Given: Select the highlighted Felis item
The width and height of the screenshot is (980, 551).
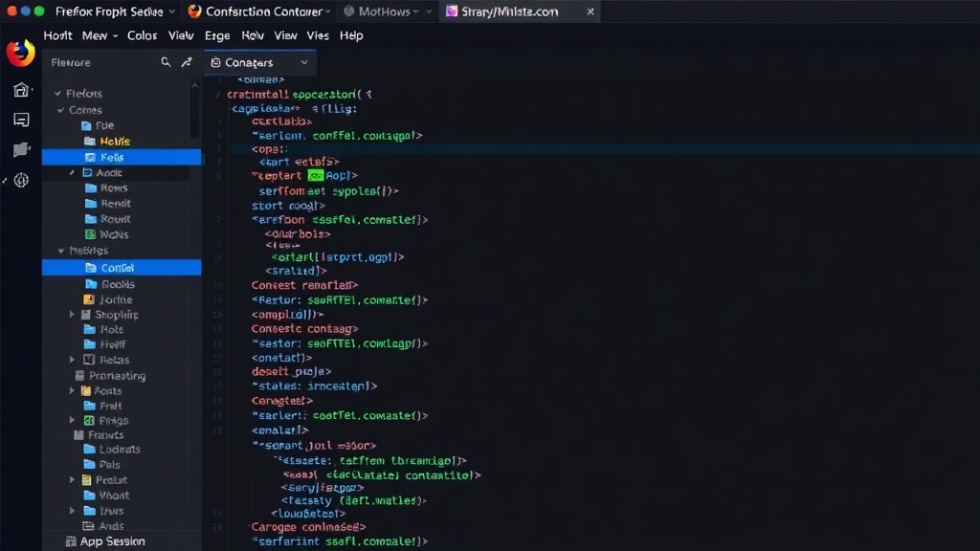Looking at the screenshot, I should pyautogui.click(x=122, y=158).
